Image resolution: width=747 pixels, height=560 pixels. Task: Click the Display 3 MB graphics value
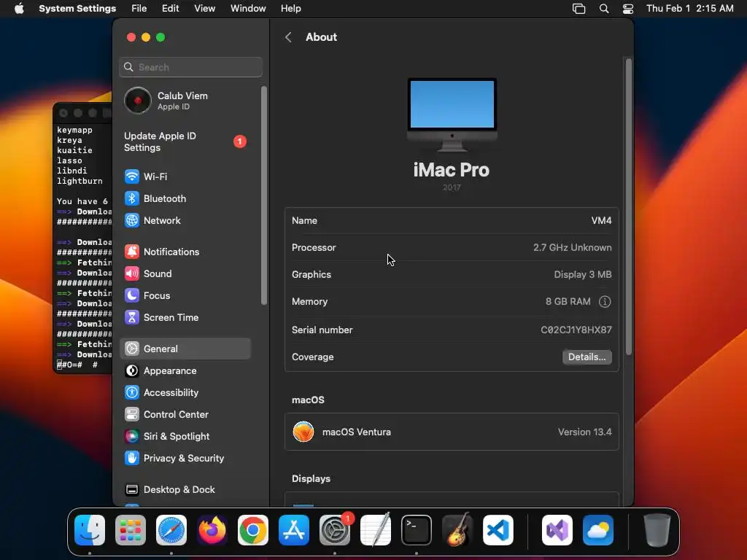coord(583,275)
